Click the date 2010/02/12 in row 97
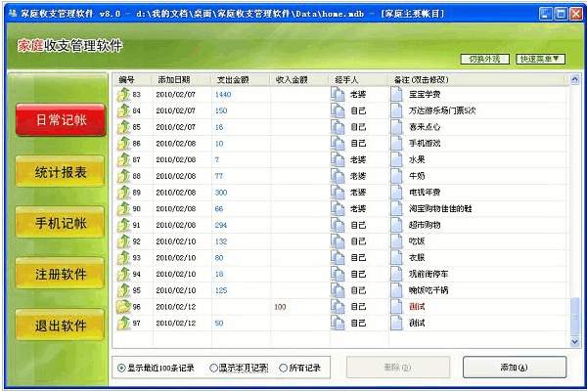 176,324
